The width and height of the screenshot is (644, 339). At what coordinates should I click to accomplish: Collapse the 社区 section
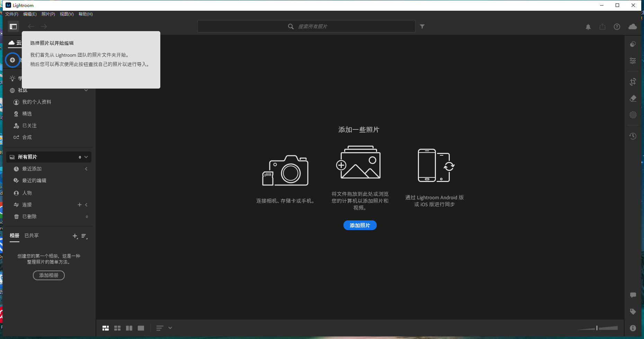click(x=86, y=90)
